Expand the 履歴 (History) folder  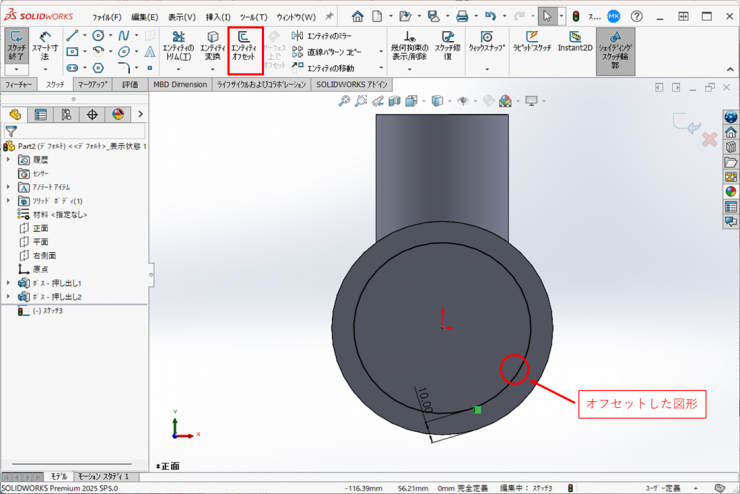point(9,159)
